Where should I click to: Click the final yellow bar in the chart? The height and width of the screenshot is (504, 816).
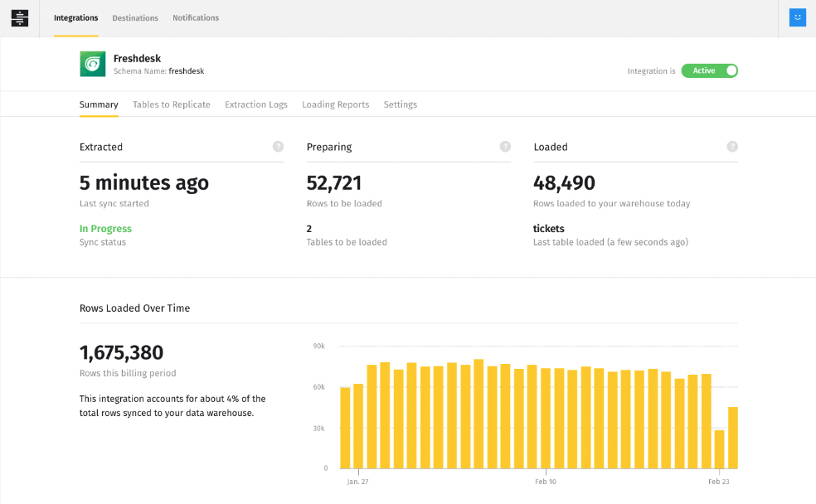(733, 435)
